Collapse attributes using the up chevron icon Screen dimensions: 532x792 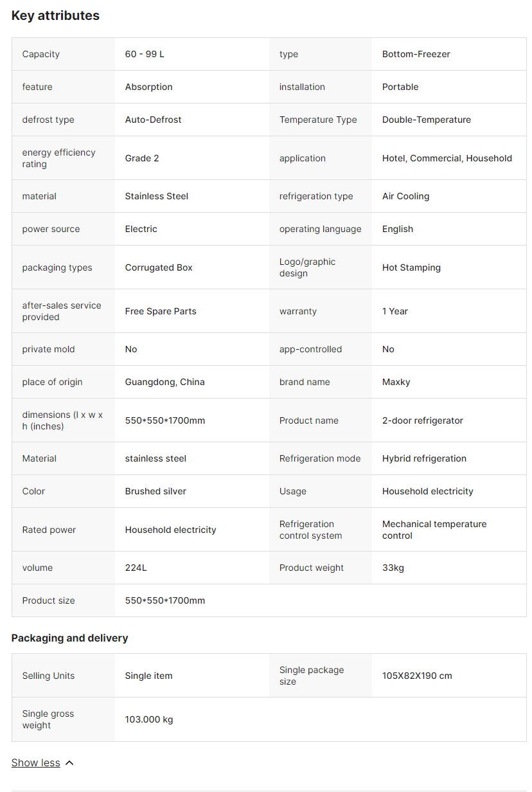(69, 763)
